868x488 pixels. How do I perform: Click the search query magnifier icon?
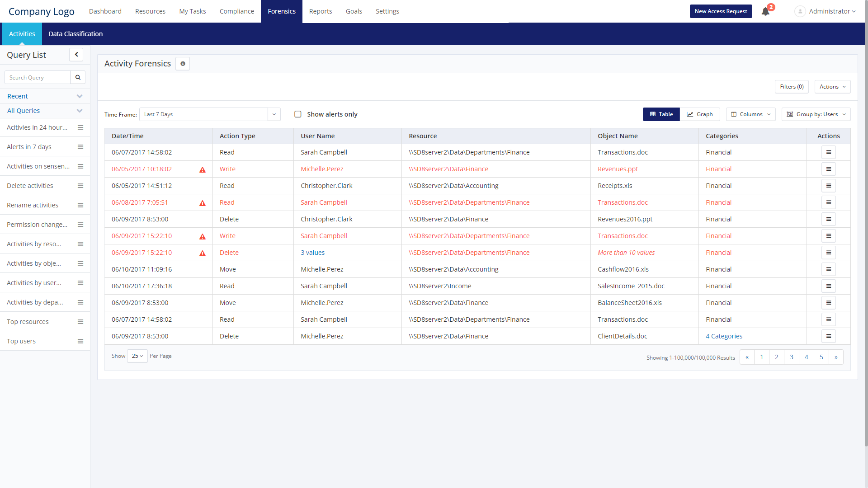[78, 77]
